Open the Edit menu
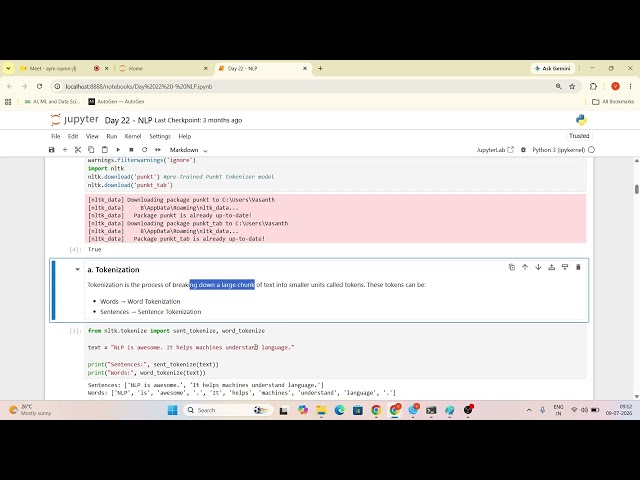The width and height of the screenshot is (640, 480). pyautogui.click(x=73, y=136)
